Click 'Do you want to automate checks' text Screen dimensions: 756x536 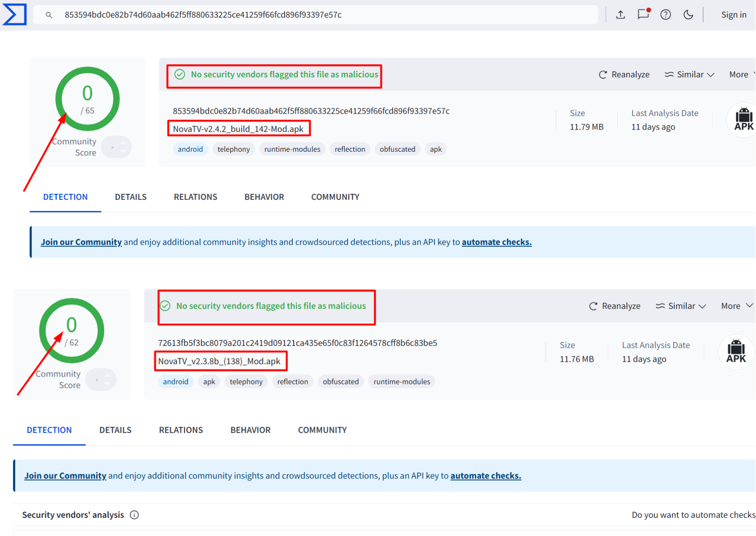[x=694, y=515]
